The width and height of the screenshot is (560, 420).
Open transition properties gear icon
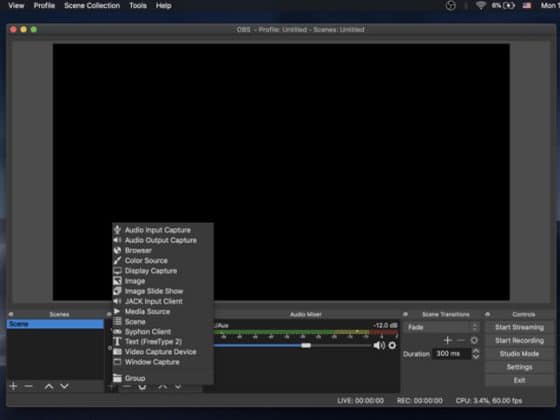click(x=474, y=340)
